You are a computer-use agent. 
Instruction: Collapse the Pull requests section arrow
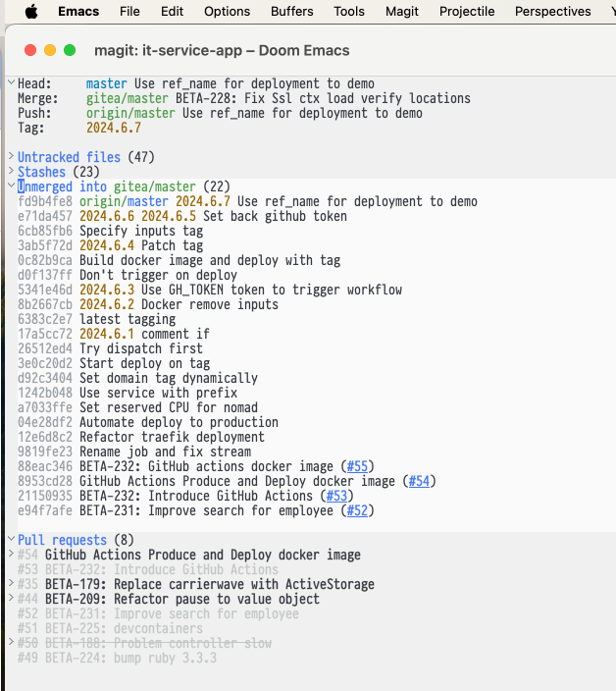point(12,539)
